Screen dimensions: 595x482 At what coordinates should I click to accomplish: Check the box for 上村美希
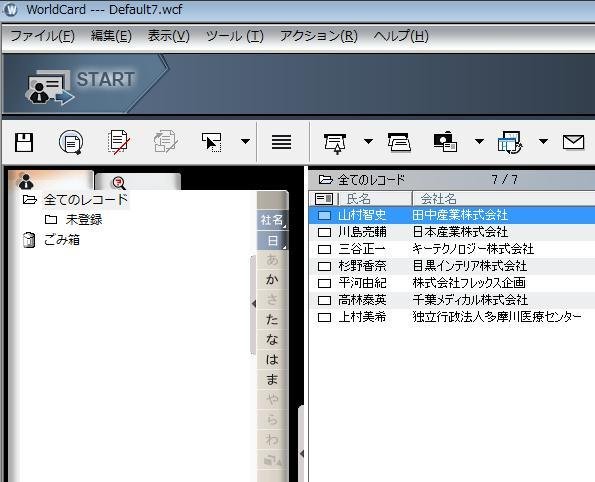point(324,317)
